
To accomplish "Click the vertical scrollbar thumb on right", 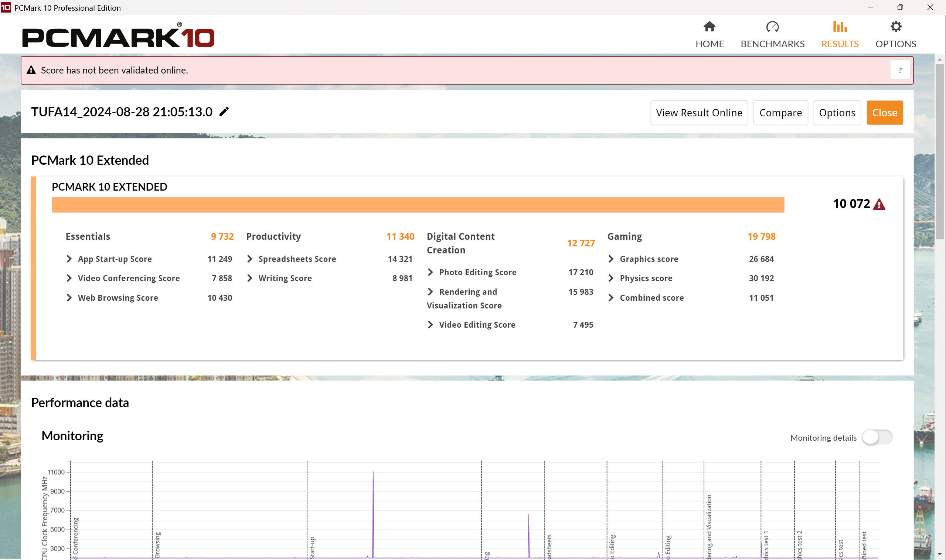I will (x=939, y=151).
